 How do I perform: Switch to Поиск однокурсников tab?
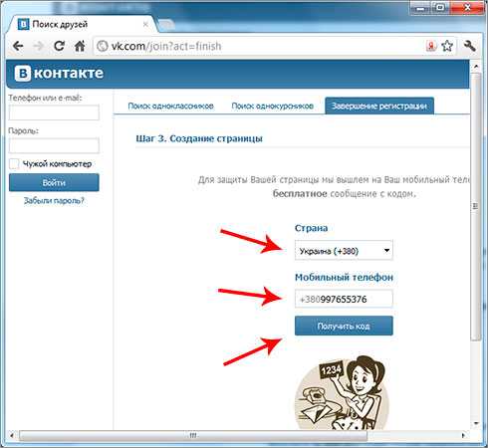pyautogui.click(x=272, y=106)
